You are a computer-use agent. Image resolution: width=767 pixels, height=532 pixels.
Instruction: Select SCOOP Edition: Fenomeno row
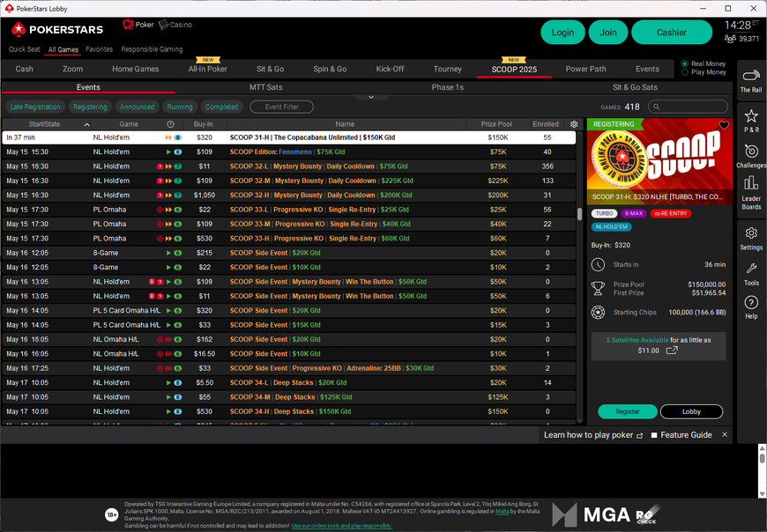pos(288,151)
